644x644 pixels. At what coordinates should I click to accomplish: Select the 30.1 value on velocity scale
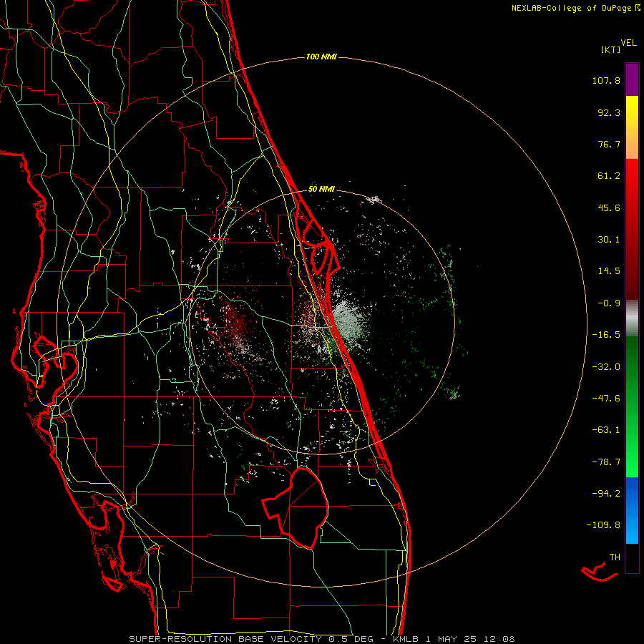click(609, 240)
